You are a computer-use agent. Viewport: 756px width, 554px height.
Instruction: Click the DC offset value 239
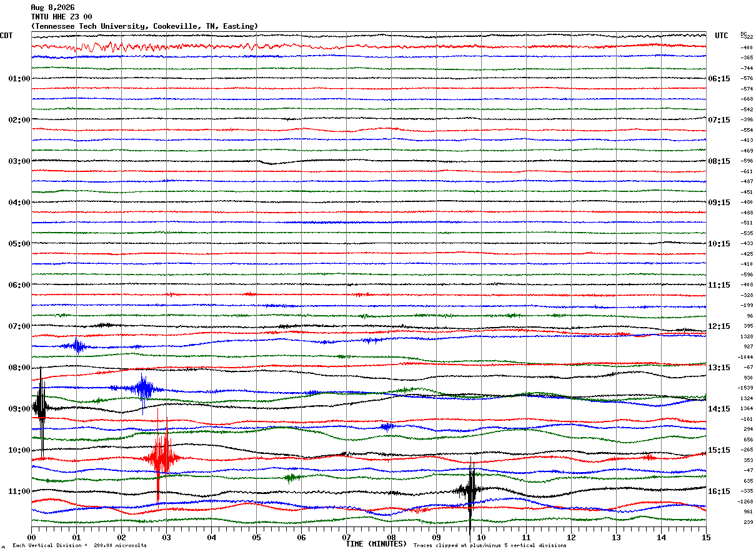tap(748, 522)
